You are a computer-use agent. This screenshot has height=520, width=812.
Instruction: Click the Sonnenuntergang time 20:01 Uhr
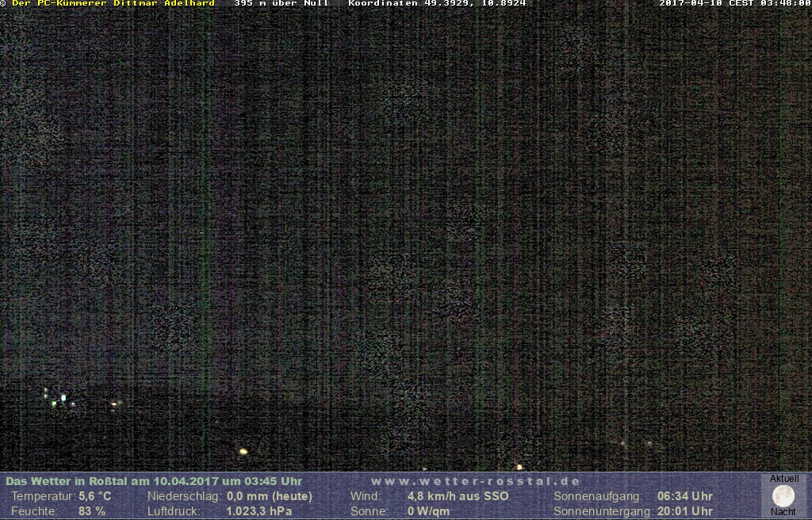pyautogui.click(x=685, y=511)
